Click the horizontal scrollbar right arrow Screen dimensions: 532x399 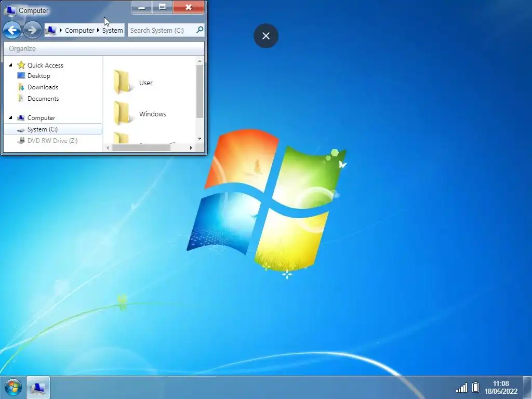(191, 148)
